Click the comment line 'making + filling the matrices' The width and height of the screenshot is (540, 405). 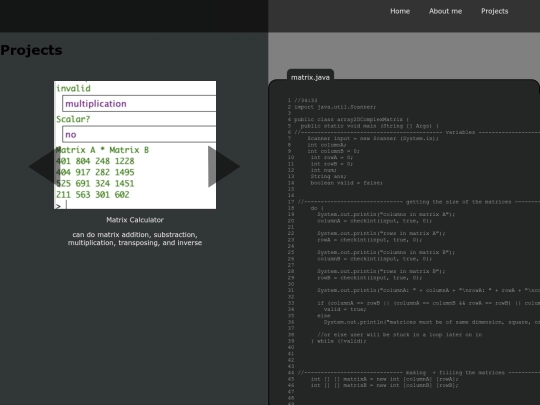tap(455, 373)
